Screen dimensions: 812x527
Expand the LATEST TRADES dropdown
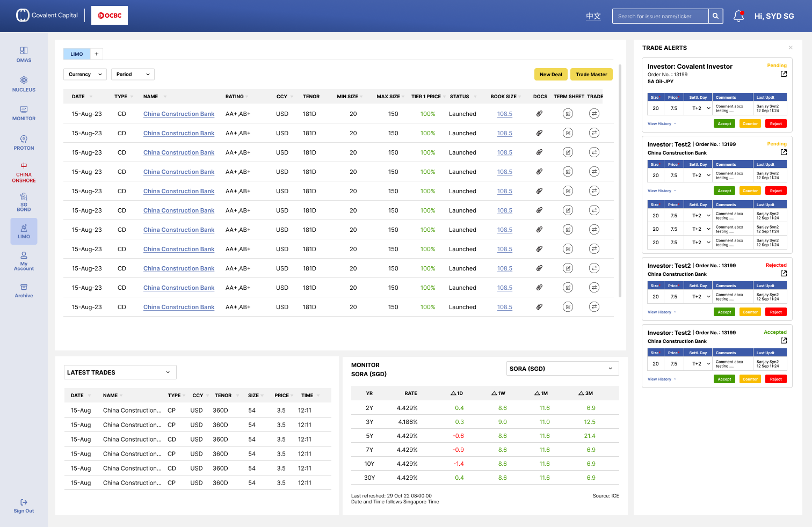pyautogui.click(x=120, y=372)
